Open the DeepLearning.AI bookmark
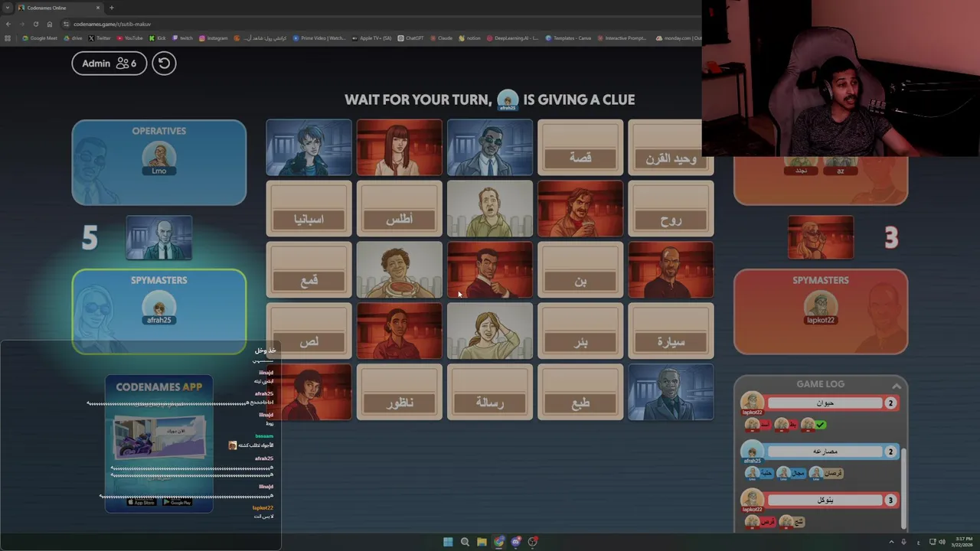The height and width of the screenshot is (551, 980). tap(513, 37)
